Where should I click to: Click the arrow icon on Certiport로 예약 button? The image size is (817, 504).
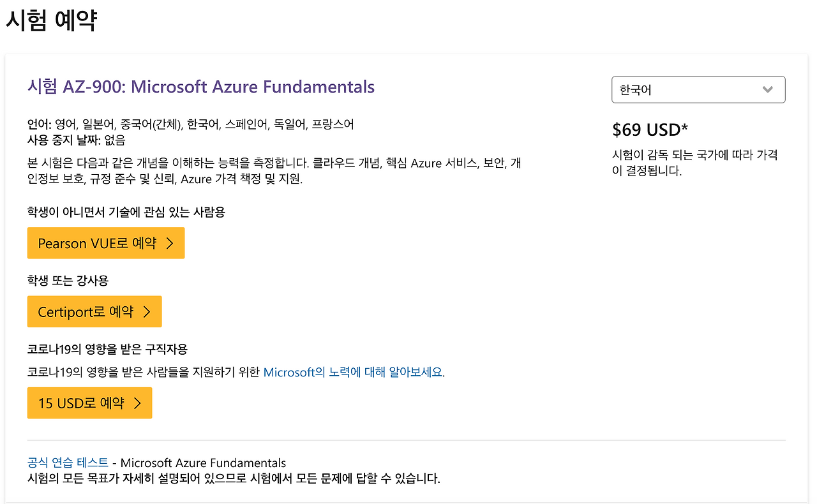(x=147, y=311)
